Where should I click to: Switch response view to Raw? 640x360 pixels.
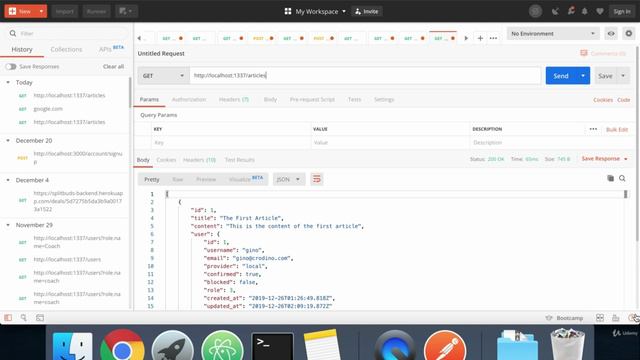(x=178, y=180)
